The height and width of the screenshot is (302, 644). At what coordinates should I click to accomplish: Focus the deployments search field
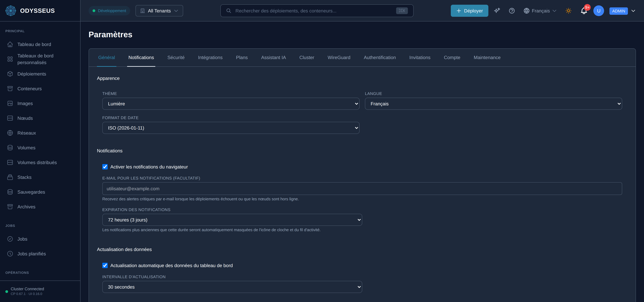[317, 11]
